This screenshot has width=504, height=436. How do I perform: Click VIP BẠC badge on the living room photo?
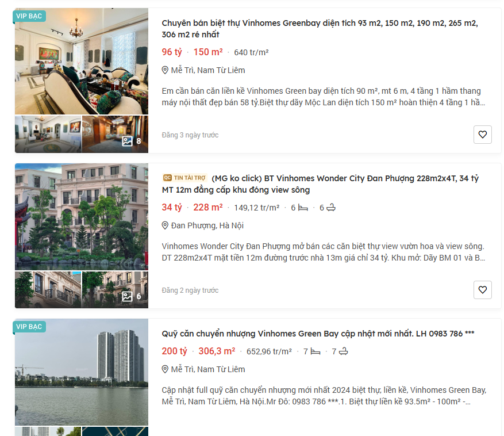pos(29,17)
